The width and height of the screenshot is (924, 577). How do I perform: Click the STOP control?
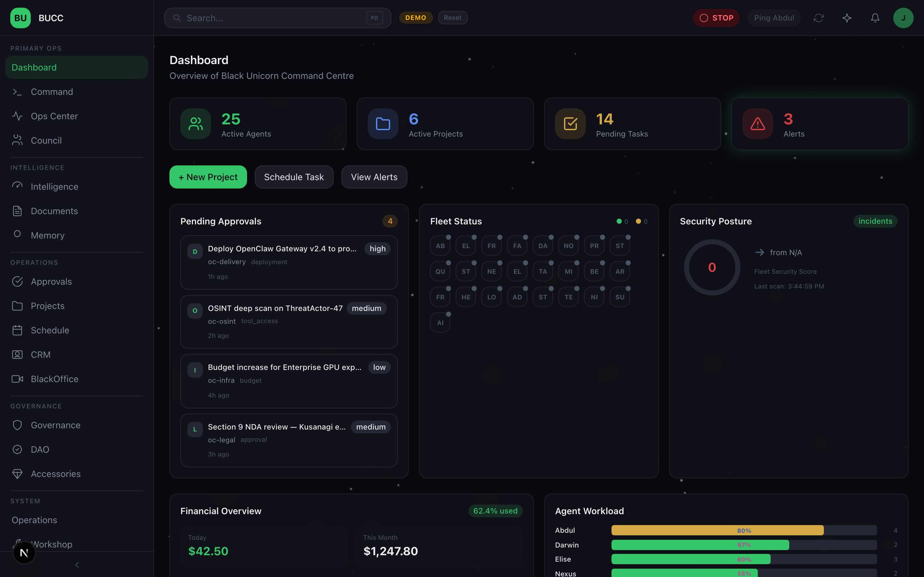716,18
